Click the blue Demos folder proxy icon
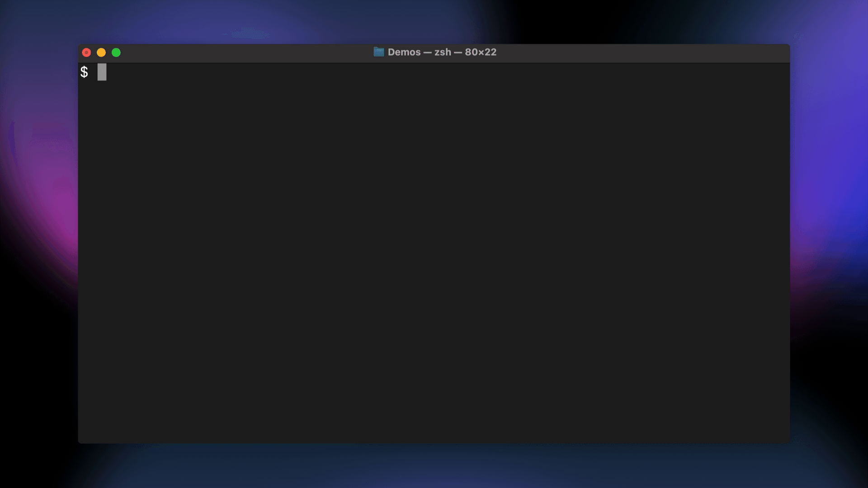This screenshot has width=868, height=488. tap(378, 52)
